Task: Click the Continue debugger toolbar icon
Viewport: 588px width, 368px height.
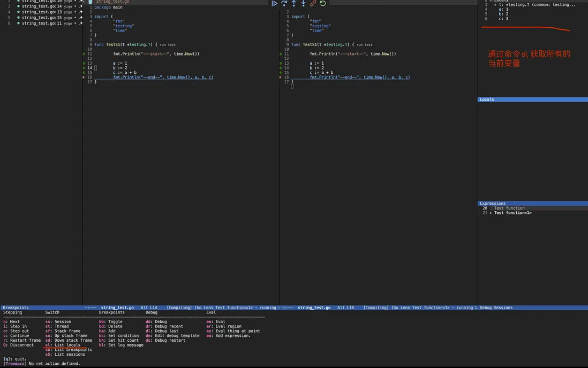Action: [x=274, y=4]
